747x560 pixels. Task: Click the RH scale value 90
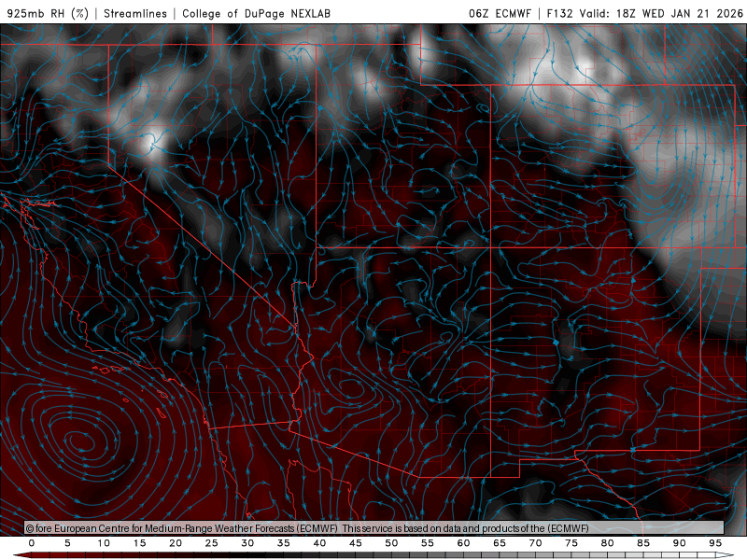[680, 543]
